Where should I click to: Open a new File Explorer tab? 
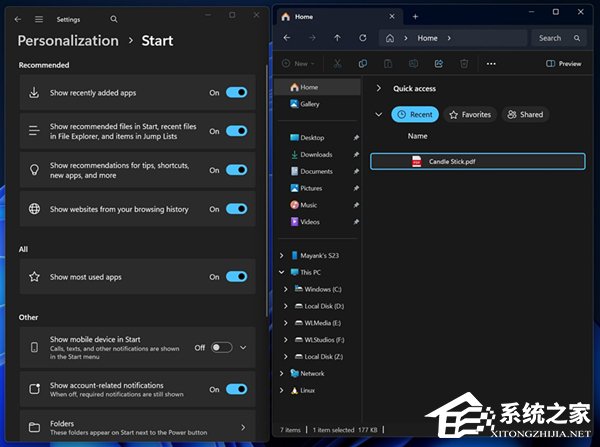[x=415, y=16]
